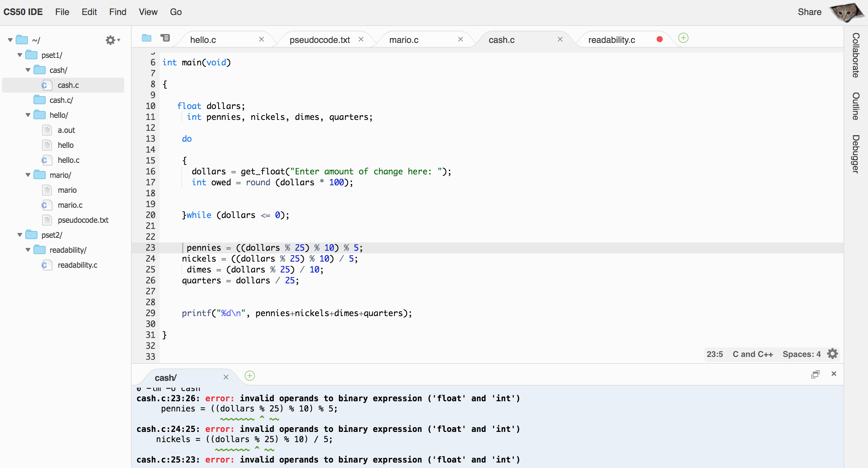Click pseudocode.txt file icon in tree
Image resolution: width=868 pixels, height=468 pixels.
click(x=47, y=220)
